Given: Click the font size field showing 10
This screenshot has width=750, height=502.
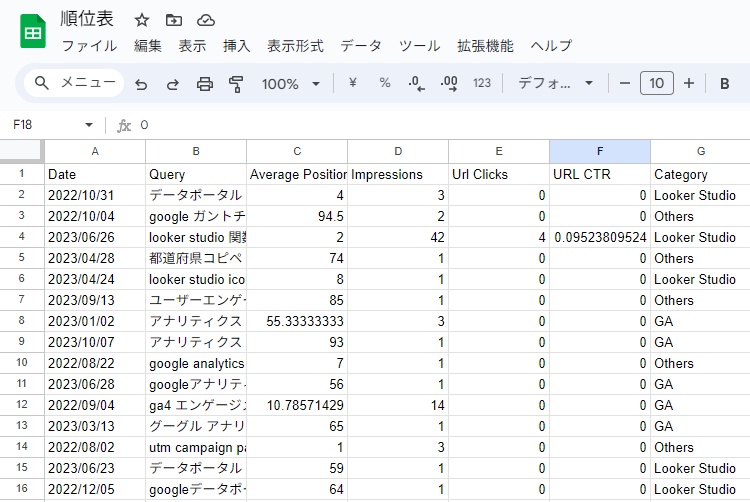Looking at the screenshot, I should [657, 83].
